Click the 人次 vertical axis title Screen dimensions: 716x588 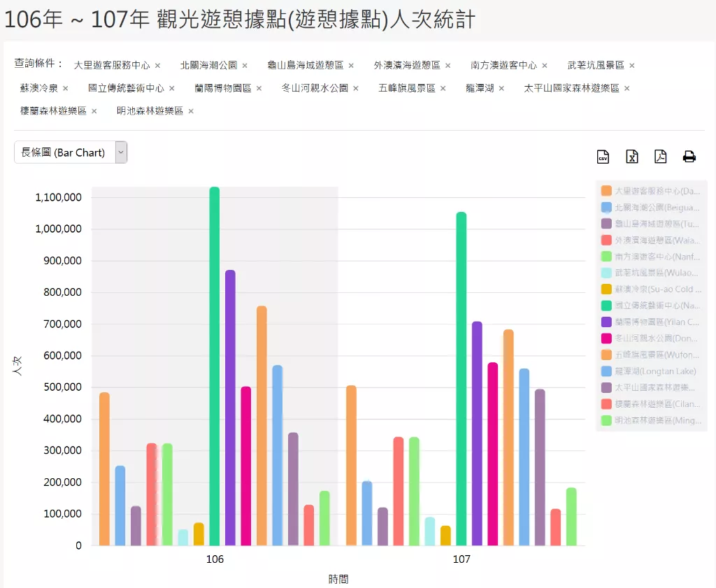click(x=17, y=366)
